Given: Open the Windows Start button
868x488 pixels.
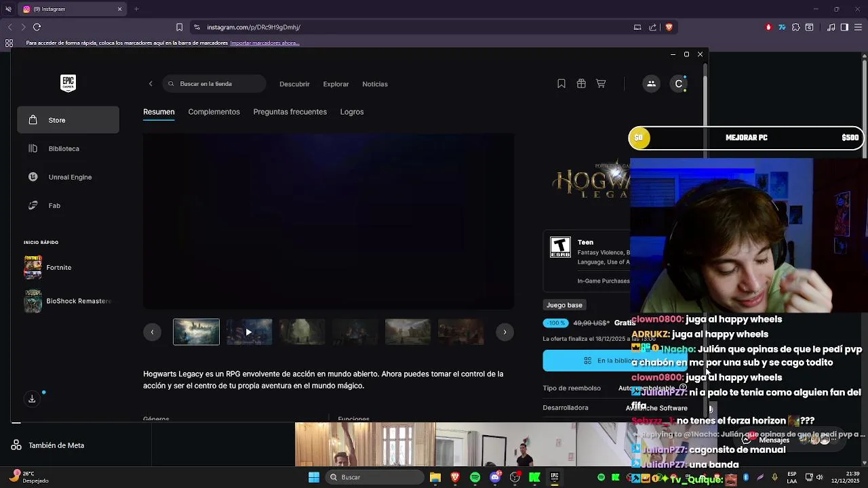Looking at the screenshot, I should 314,477.
